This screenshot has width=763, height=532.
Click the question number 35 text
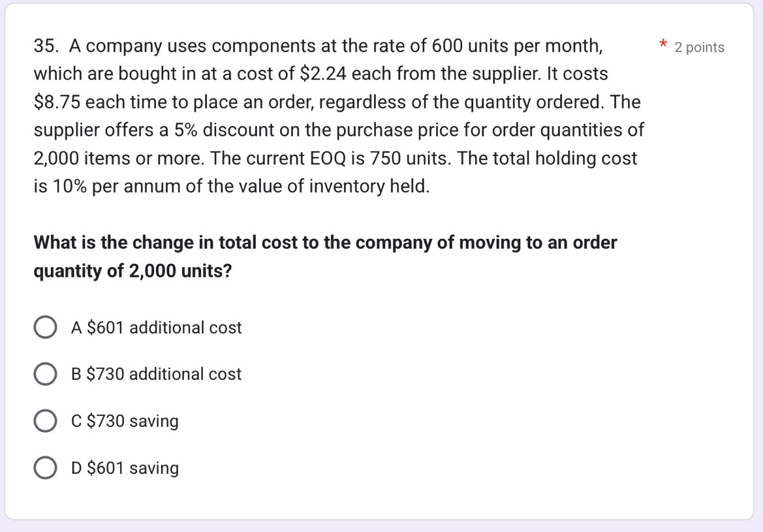coord(44,46)
